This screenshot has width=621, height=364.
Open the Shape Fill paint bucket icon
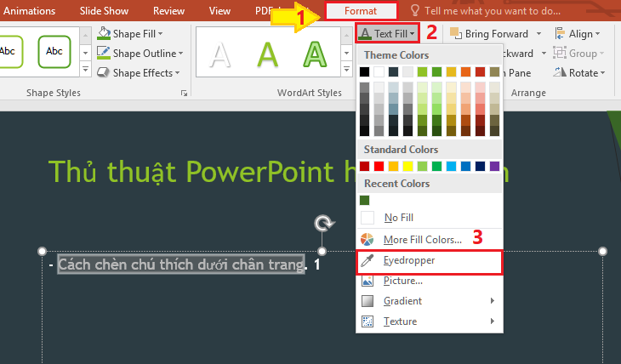[x=104, y=34]
